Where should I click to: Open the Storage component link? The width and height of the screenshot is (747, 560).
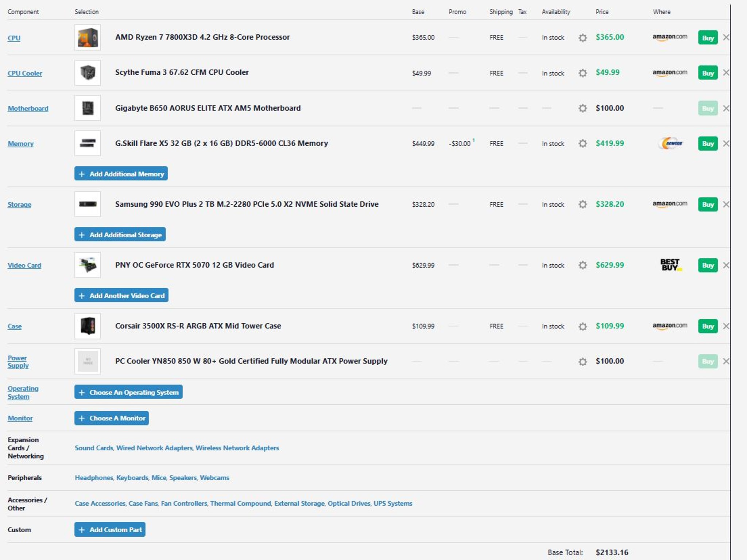[x=19, y=205]
